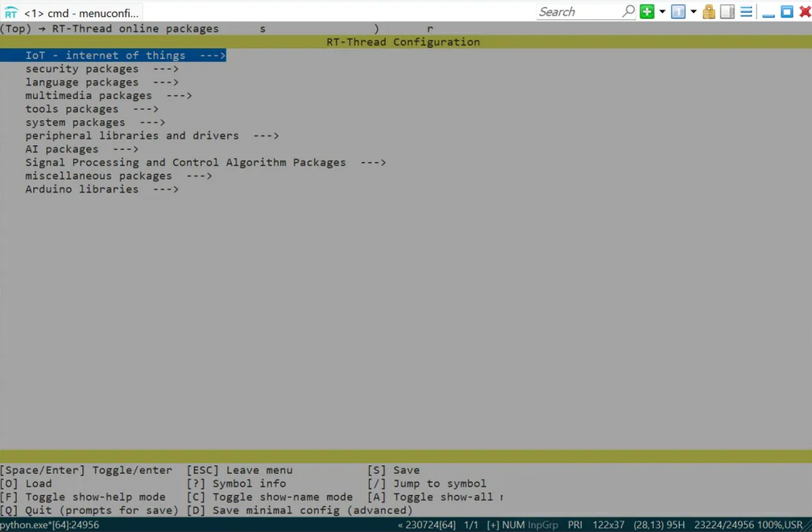812x532 pixels.
Task: Click [C] Toggle show-name mode hint
Action: (269, 497)
